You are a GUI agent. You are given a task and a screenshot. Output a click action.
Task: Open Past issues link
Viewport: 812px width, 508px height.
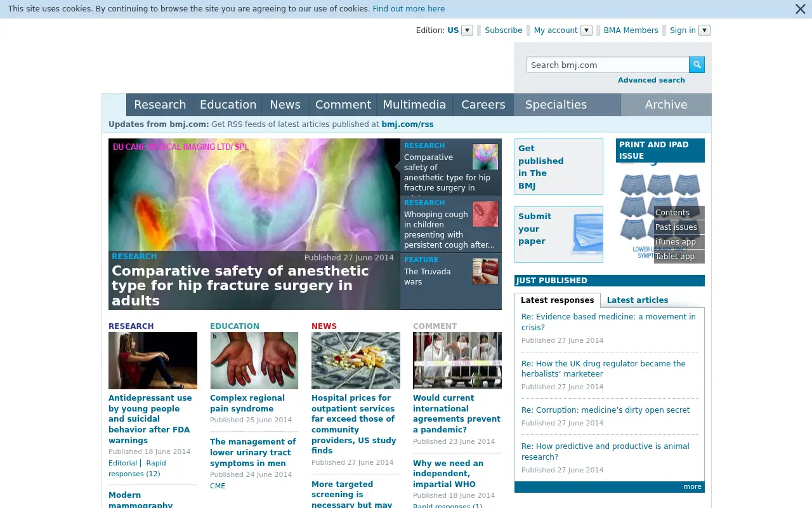676,227
